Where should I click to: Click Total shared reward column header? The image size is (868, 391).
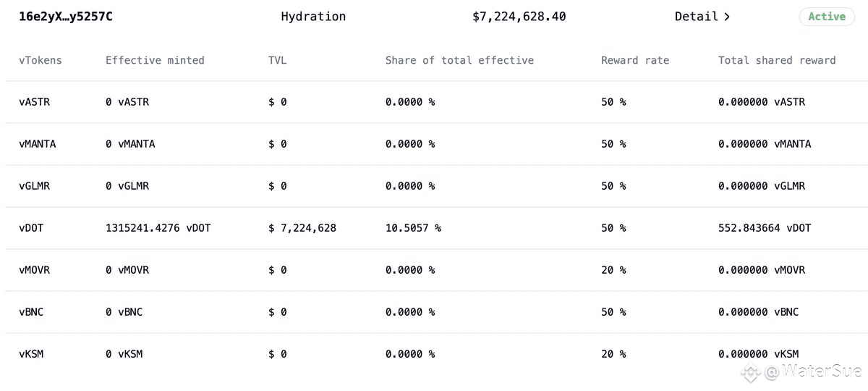pyautogui.click(x=776, y=60)
